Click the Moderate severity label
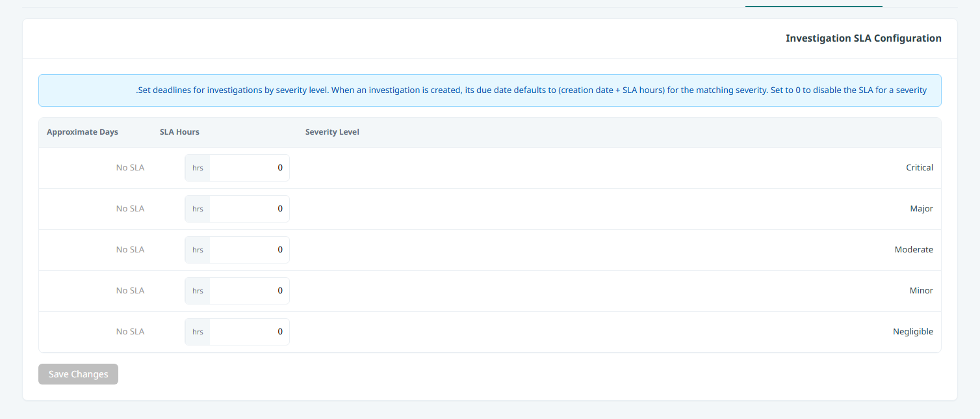The image size is (980, 419). pos(914,250)
